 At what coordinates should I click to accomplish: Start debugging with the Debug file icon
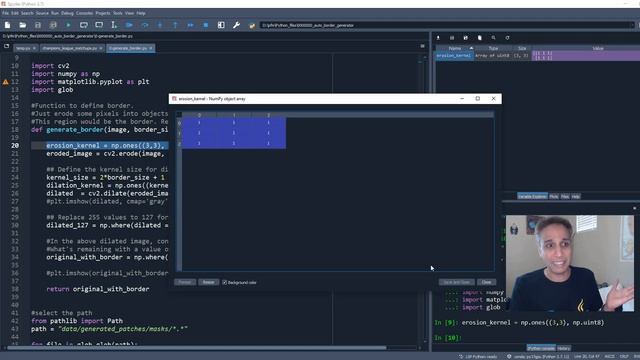tap(129, 25)
